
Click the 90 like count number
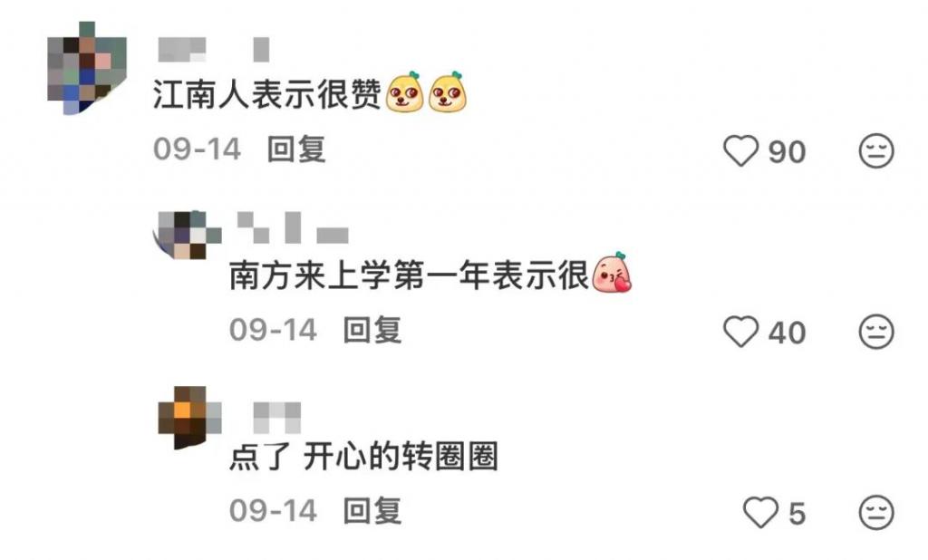click(x=788, y=152)
